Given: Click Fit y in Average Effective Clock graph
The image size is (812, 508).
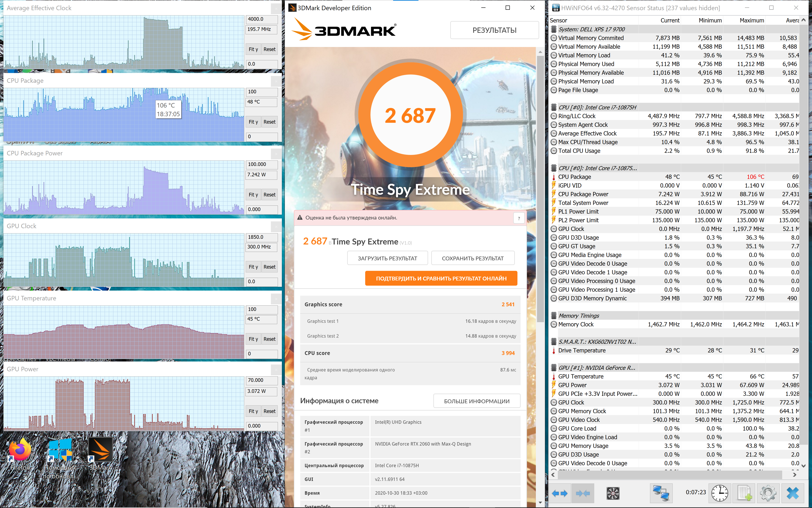Looking at the screenshot, I should (253, 49).
